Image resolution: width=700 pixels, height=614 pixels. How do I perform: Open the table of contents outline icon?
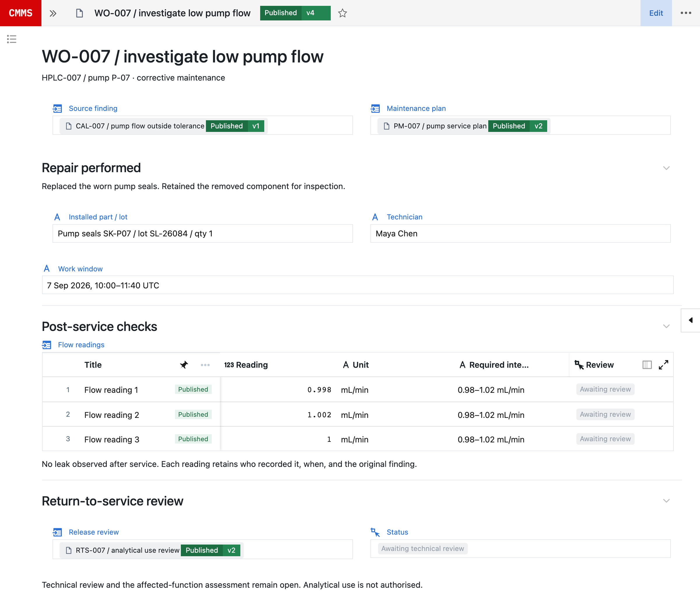(12, 39)
